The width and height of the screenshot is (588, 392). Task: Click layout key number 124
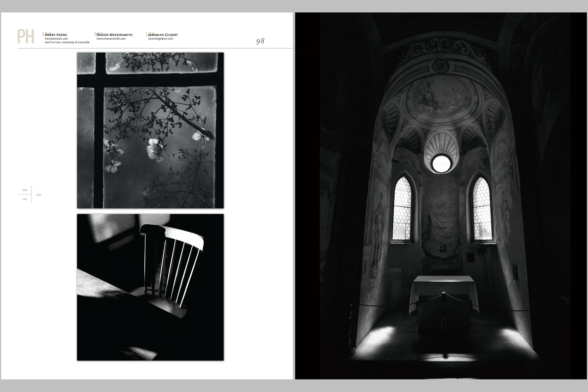coord(24,190)
